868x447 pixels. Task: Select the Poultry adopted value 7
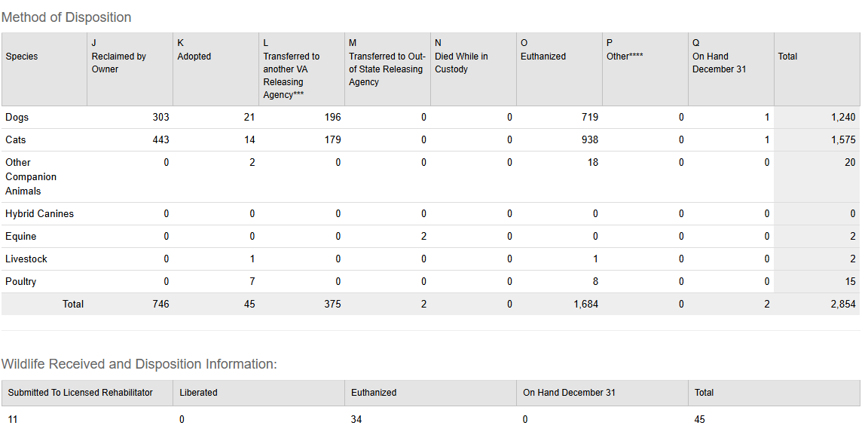tap(252, 282)
